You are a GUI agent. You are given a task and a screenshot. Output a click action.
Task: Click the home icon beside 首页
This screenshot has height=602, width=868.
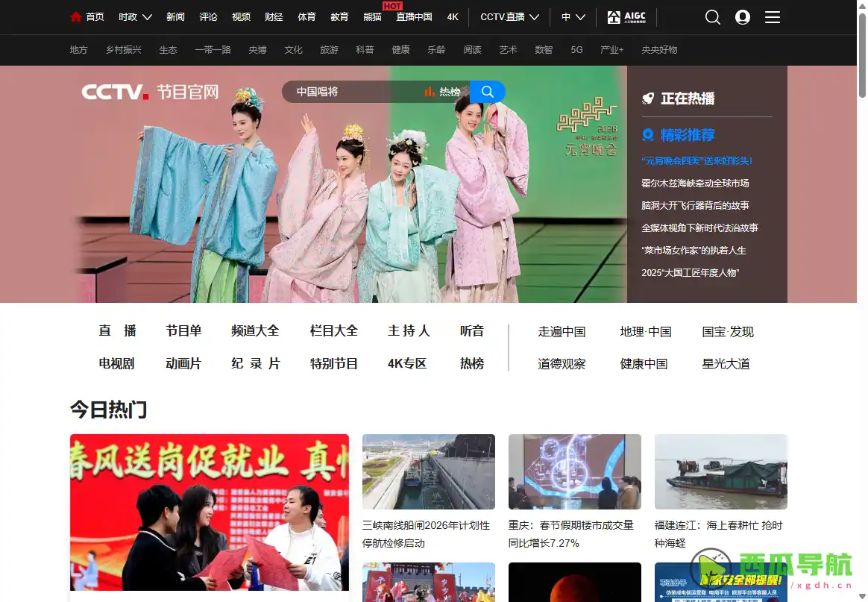point(75,16)
